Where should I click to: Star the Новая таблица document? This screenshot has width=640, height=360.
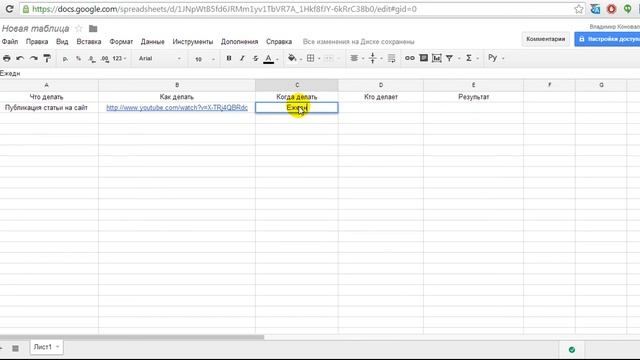tap(79, 29)
